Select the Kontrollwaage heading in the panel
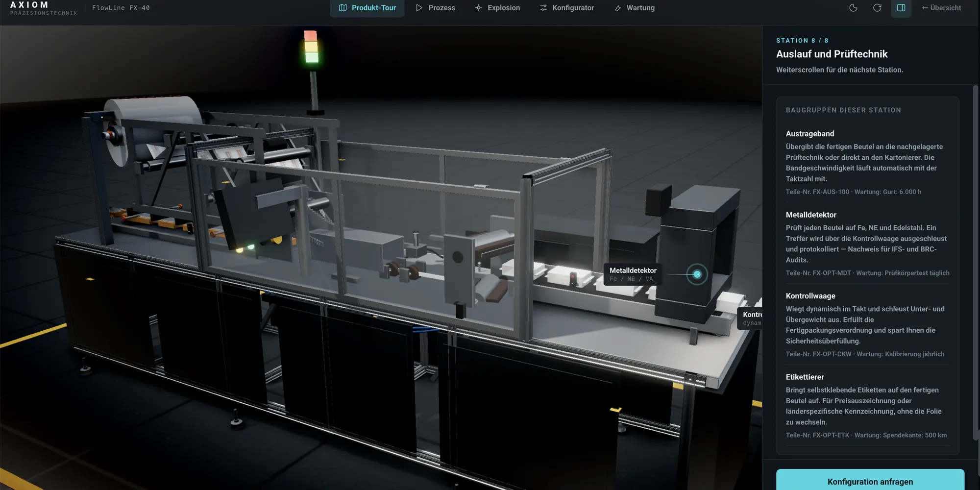The height and width of the screenshot is (490, 980). [810, 296]
